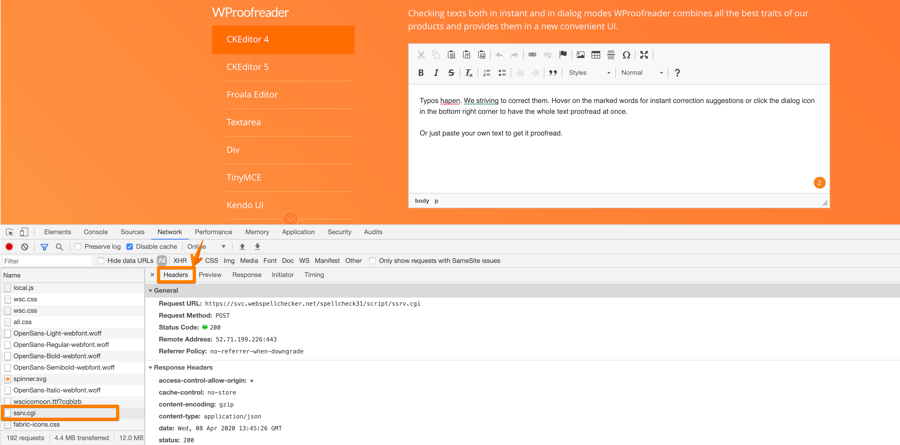900x445 pixels.
Task: Maximize the editor with the fullscreen icon
Action: (x=644, y=55)
